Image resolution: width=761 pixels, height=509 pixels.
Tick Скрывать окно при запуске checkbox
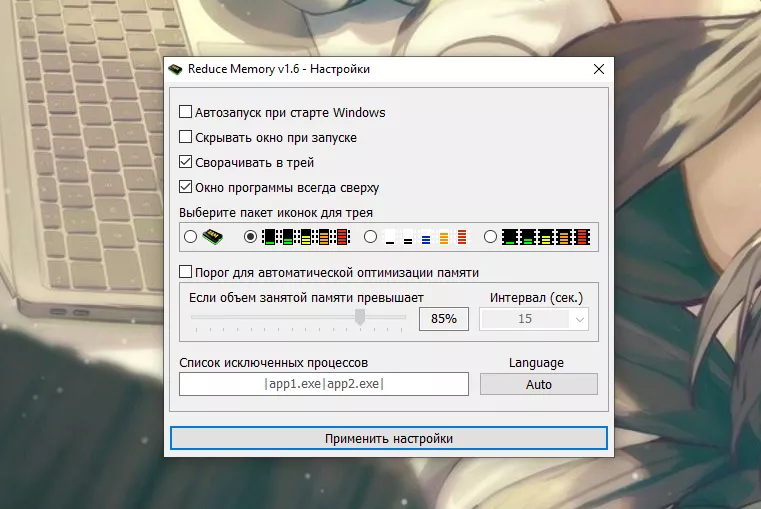pos(185,137)
